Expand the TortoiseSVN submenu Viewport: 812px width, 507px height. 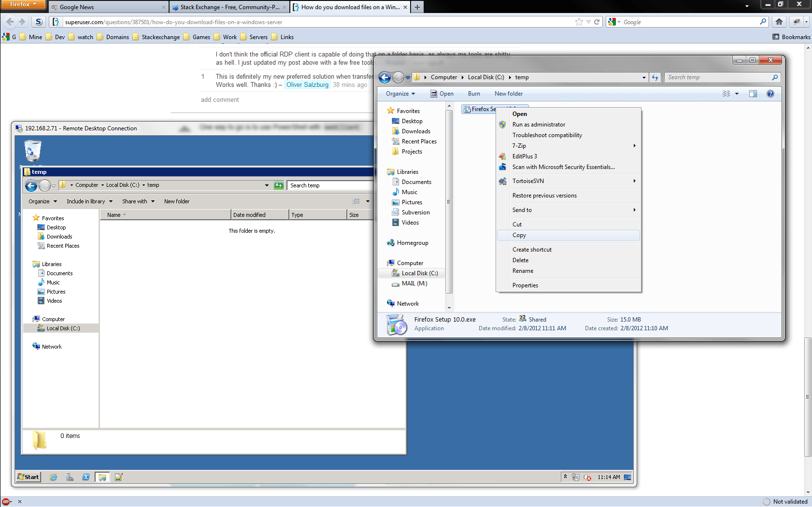(x=568, y=181)
